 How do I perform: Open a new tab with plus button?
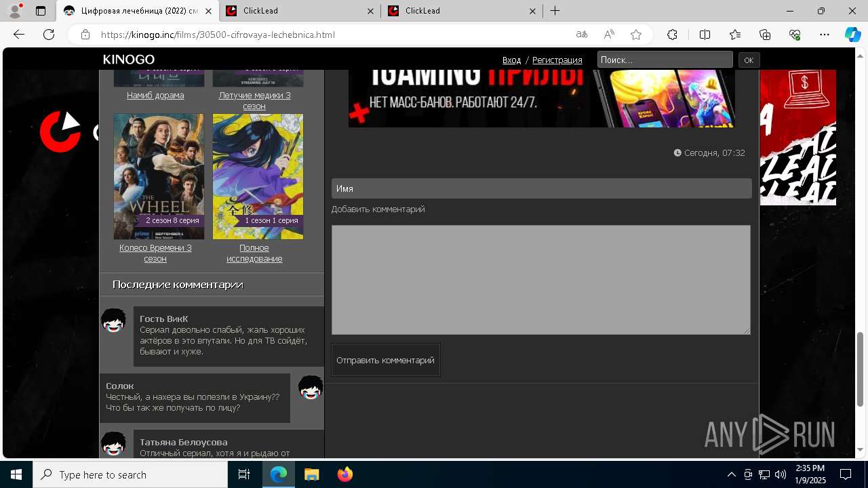tap(555, 11)
